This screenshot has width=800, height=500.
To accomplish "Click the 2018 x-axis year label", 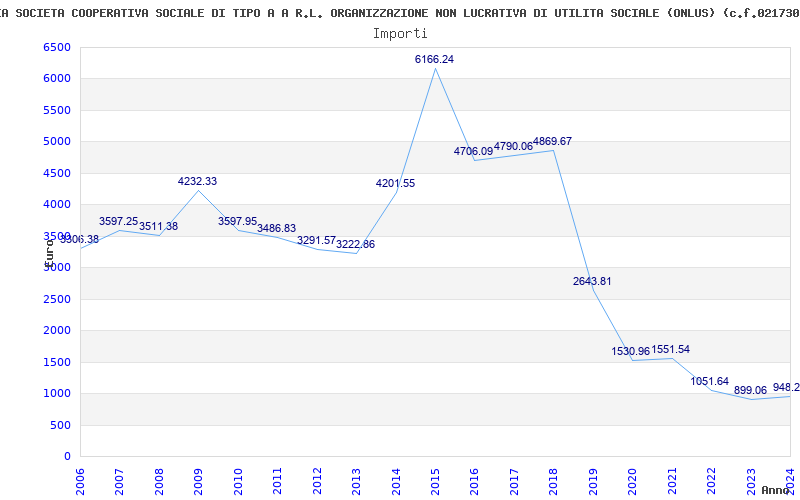I will tap(553, 481).
